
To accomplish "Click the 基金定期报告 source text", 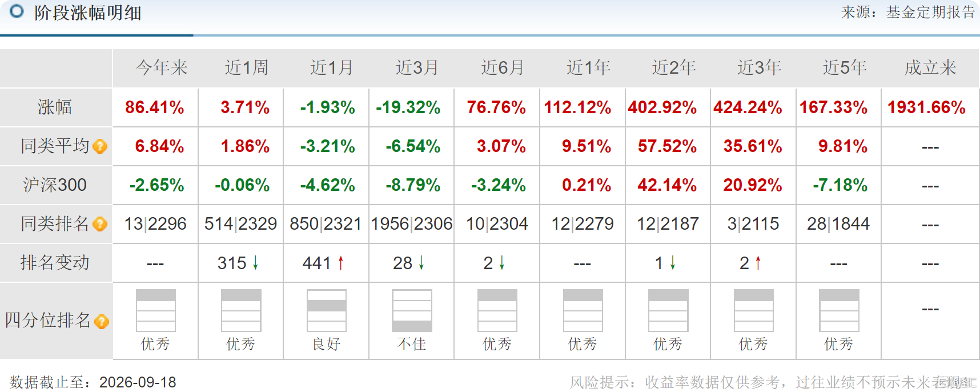I will point(930,12).
